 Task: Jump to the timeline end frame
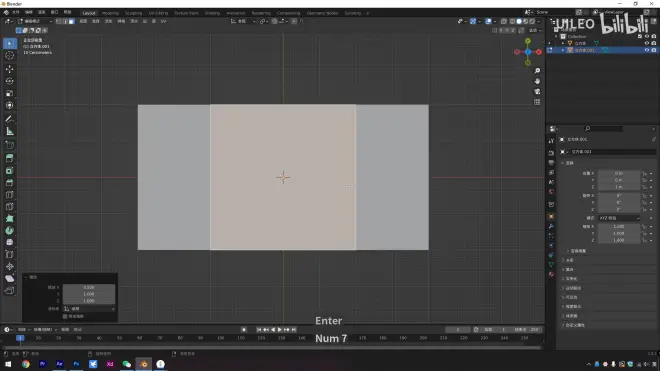click(294, 330)
